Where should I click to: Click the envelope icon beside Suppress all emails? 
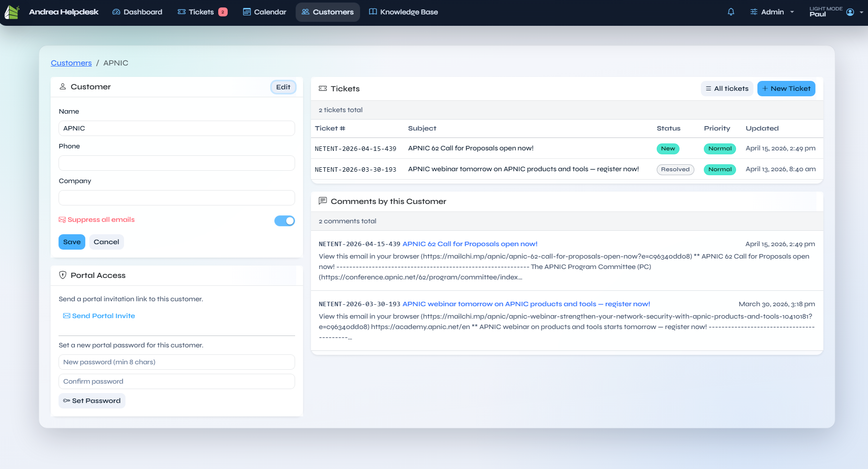(x=62, y=220)
